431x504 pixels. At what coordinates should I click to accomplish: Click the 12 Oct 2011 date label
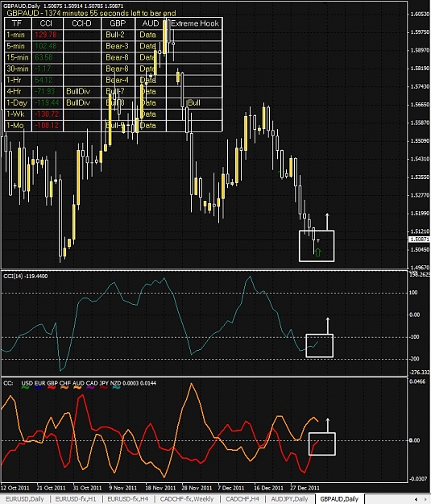15,488
